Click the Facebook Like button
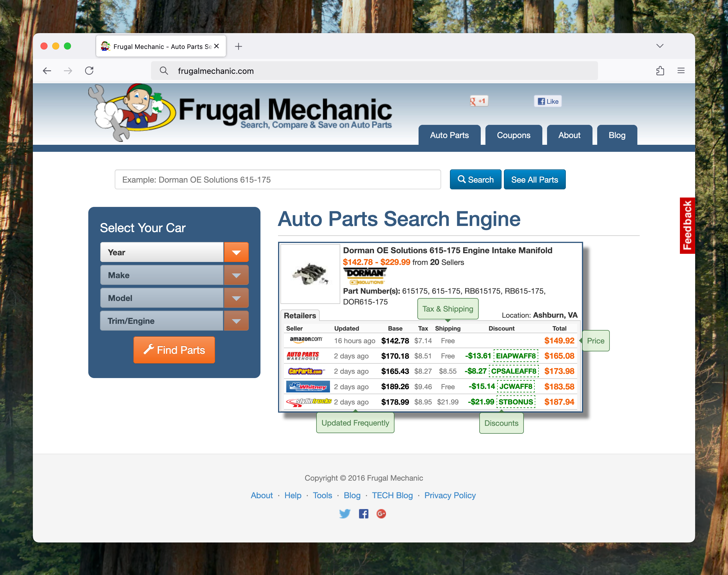 point(548,101)
